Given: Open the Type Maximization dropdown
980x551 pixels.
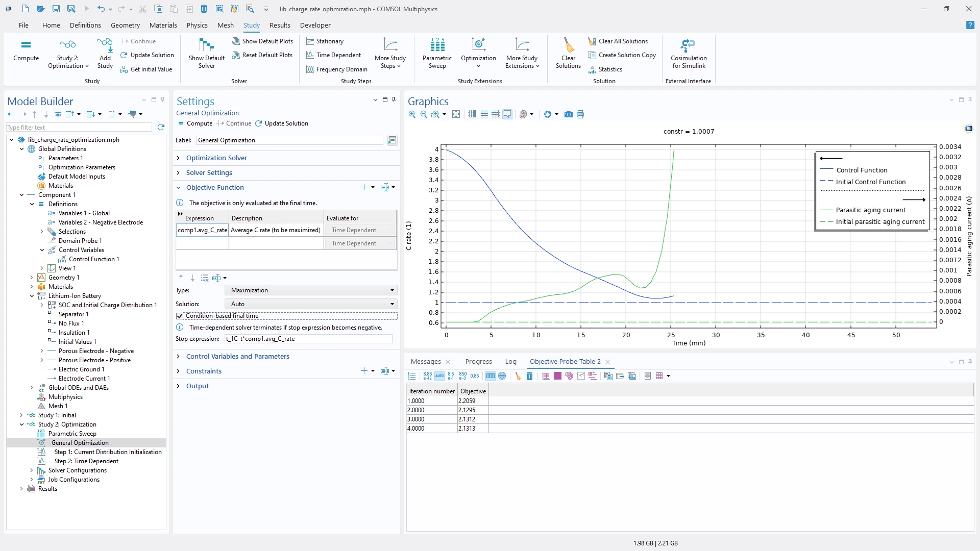Looking at the screenshot, I should pyautogui.click(x=311, y=290).
